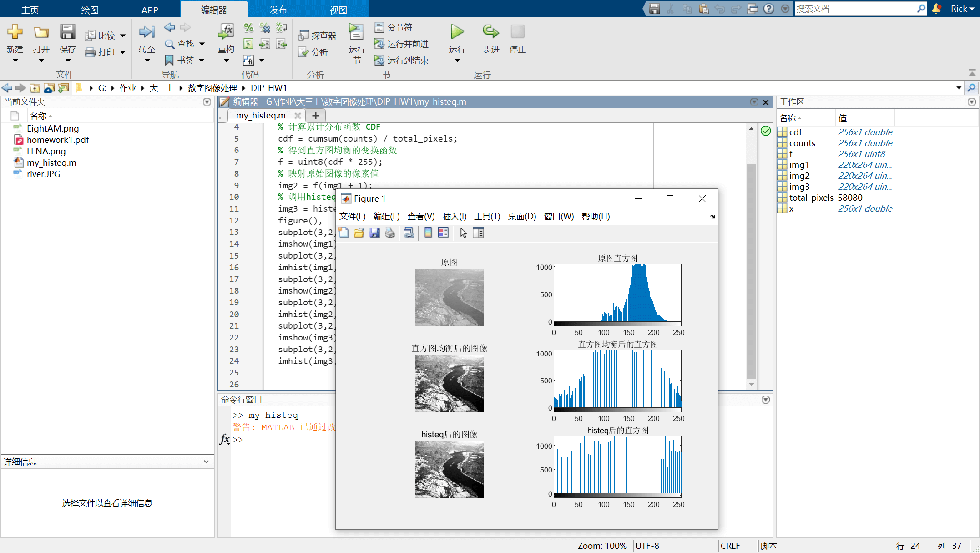Open Property Inspector from Figure toolbar
This screenshot has height=553, width=980.
tap(478, 233)
